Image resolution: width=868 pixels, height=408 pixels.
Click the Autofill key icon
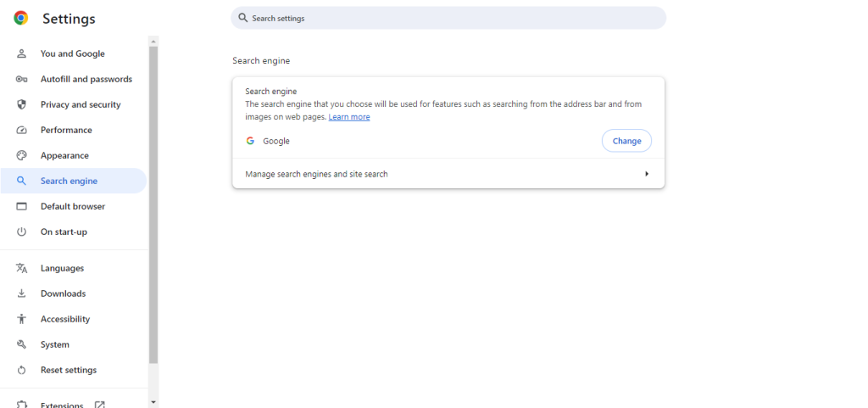21,79
